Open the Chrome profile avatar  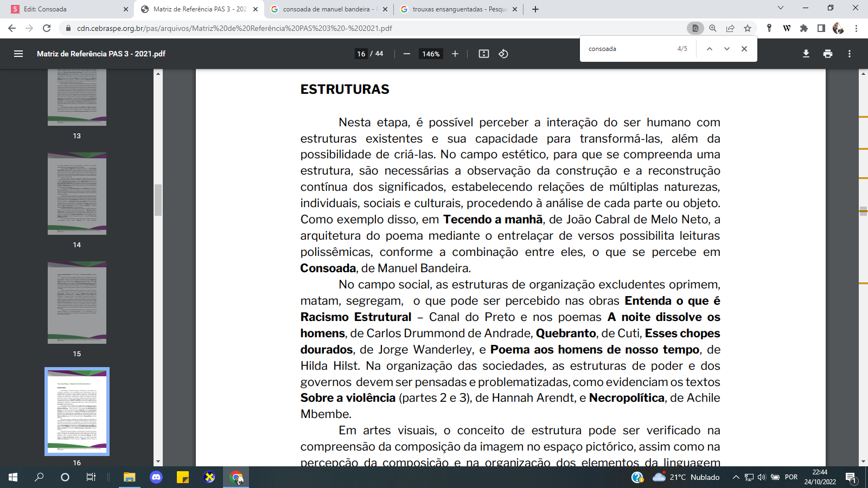pyautogui.click(x=838, y=28)
